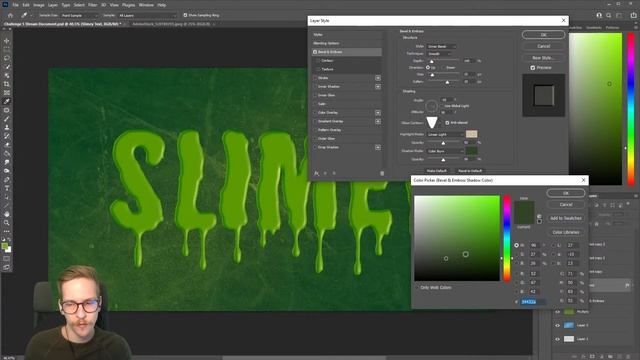The width and height of the screenshot is (640, 360).
Task: Click the share icon at top right
Action: [633, 15]
